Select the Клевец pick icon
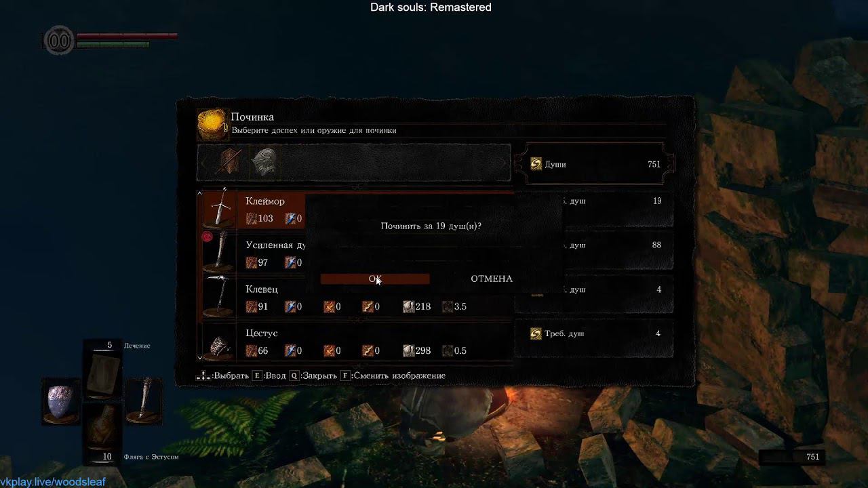Screen dimensions: 868x488 click(220, 296)
